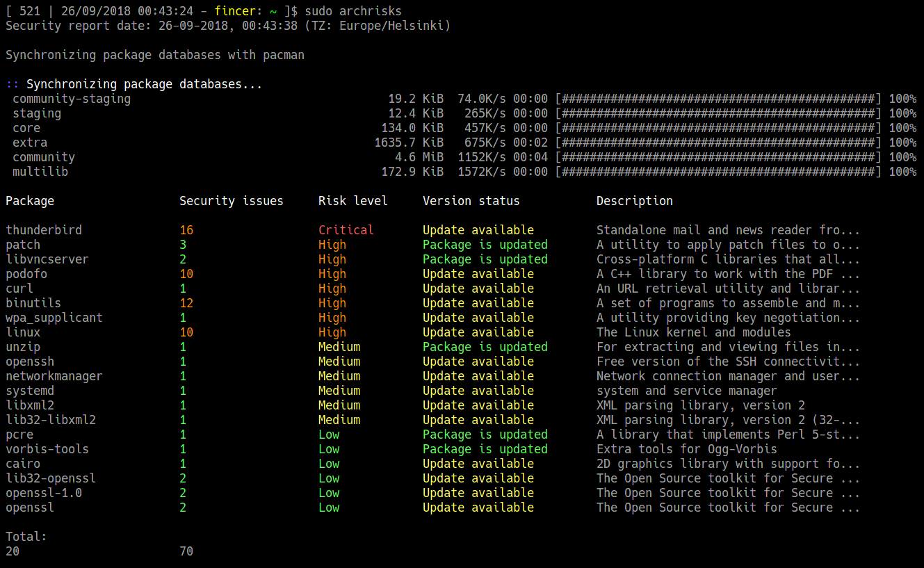Click the "extra" repository name
Image resolution: width=924 pixels, height=568 pixels.
30,143
